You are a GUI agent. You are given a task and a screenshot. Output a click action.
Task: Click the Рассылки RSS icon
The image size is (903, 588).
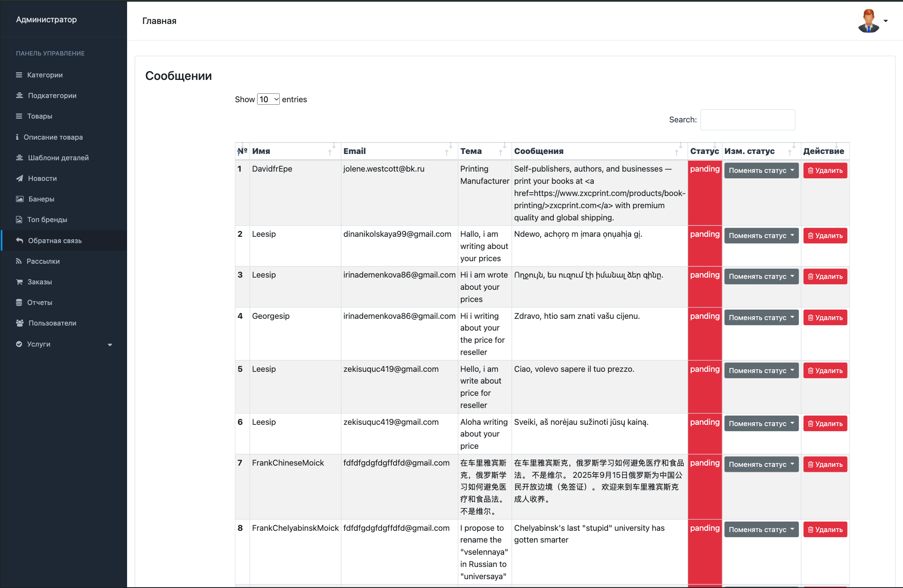[x=19, y=261]
